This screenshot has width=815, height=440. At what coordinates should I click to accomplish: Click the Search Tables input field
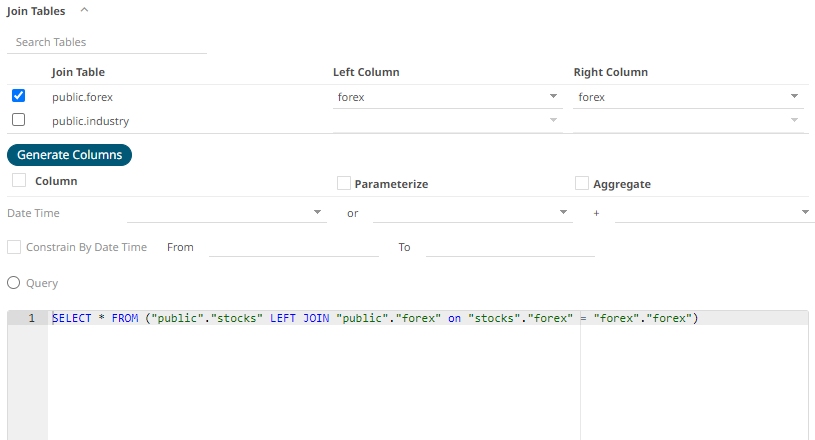[x=107, y=42]
